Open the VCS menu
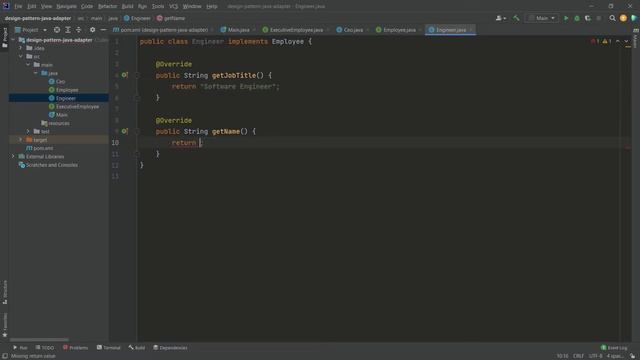Viewport: 640px width, 360px height. [x=173, y=6]
